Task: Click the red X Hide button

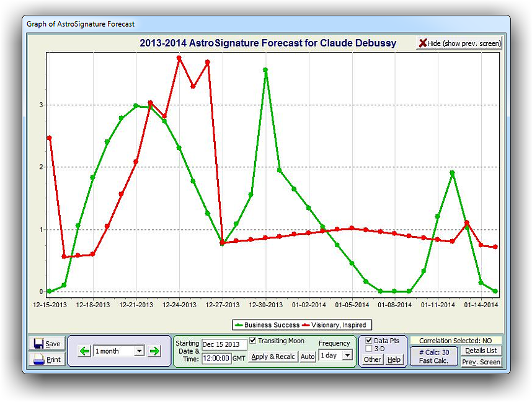Action: pyautogui.click(x=459, y=43)
